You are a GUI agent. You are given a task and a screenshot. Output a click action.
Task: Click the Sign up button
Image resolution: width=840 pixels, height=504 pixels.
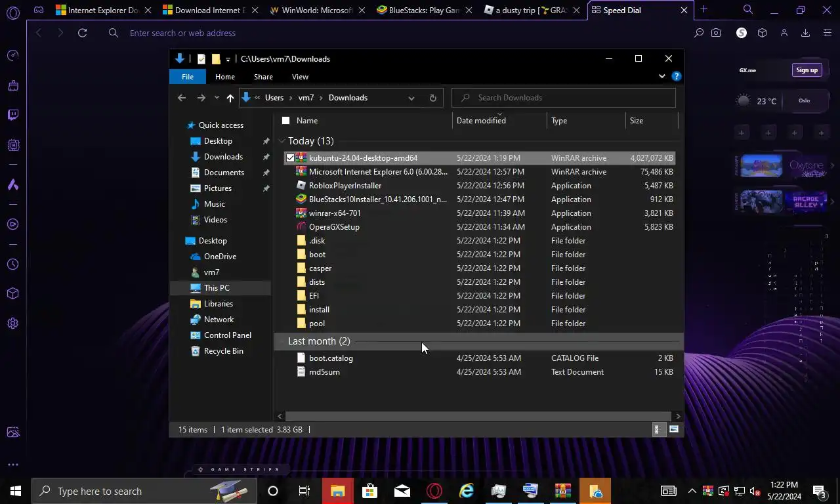click(x=807, y=70)
